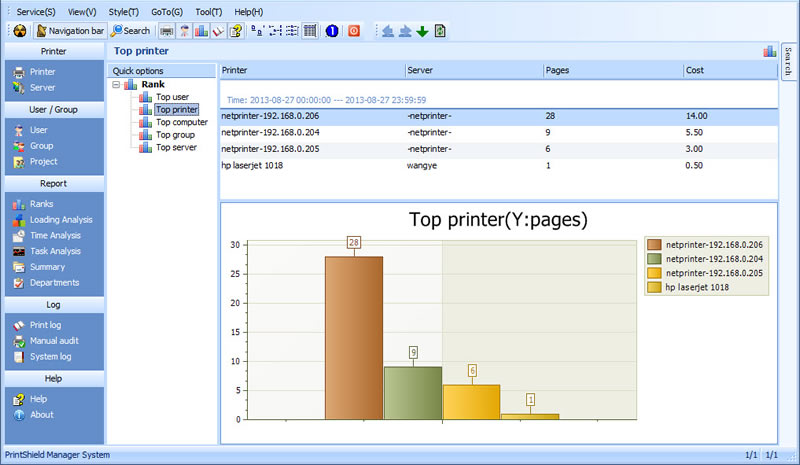Toggle the Navigation bar button

(x=70, y=31)
